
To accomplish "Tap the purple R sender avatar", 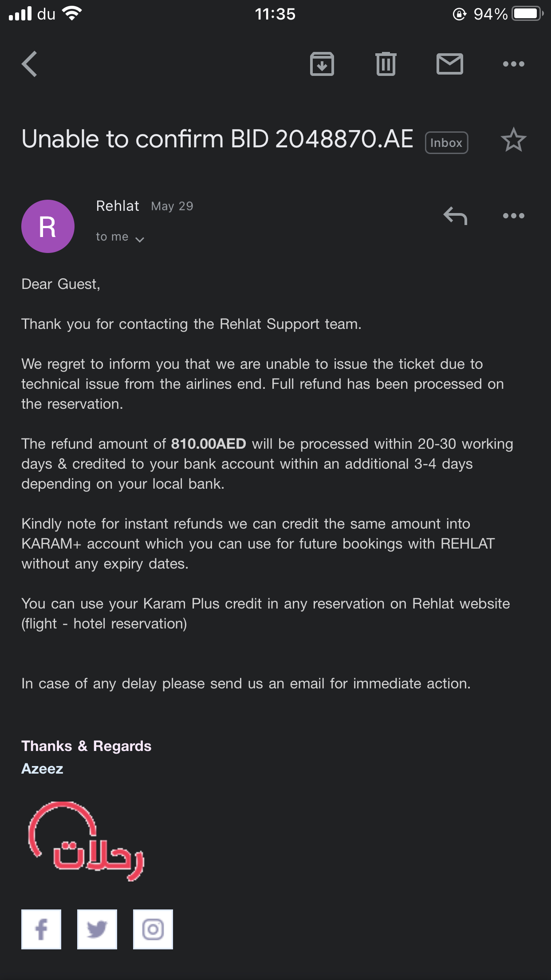I will coord(48,226).
